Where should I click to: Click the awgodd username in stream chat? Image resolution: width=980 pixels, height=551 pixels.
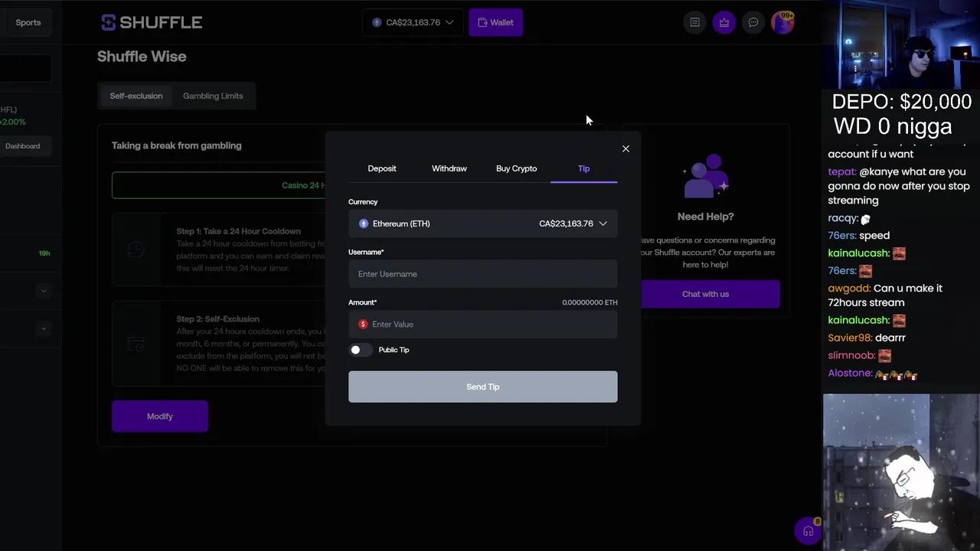click(x=849, y=289)
